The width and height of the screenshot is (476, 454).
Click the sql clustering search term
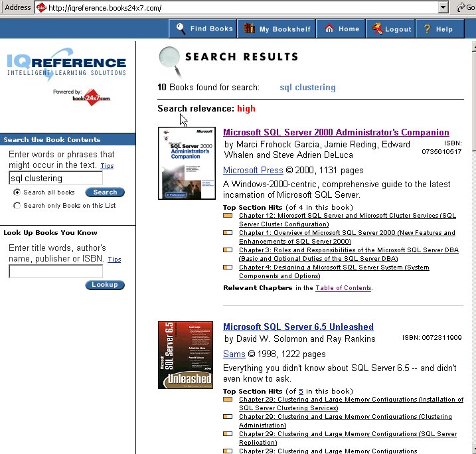[x=307, y=88]
